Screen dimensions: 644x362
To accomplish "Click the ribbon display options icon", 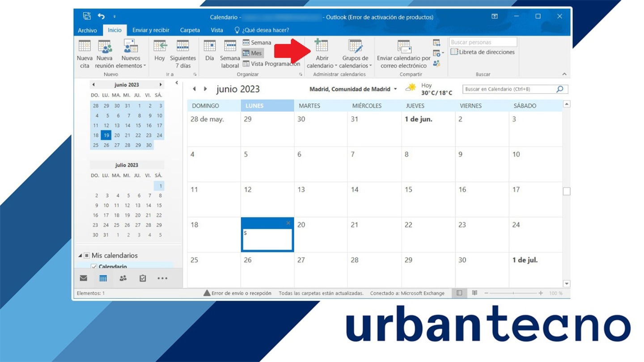I will coord(495,17).
